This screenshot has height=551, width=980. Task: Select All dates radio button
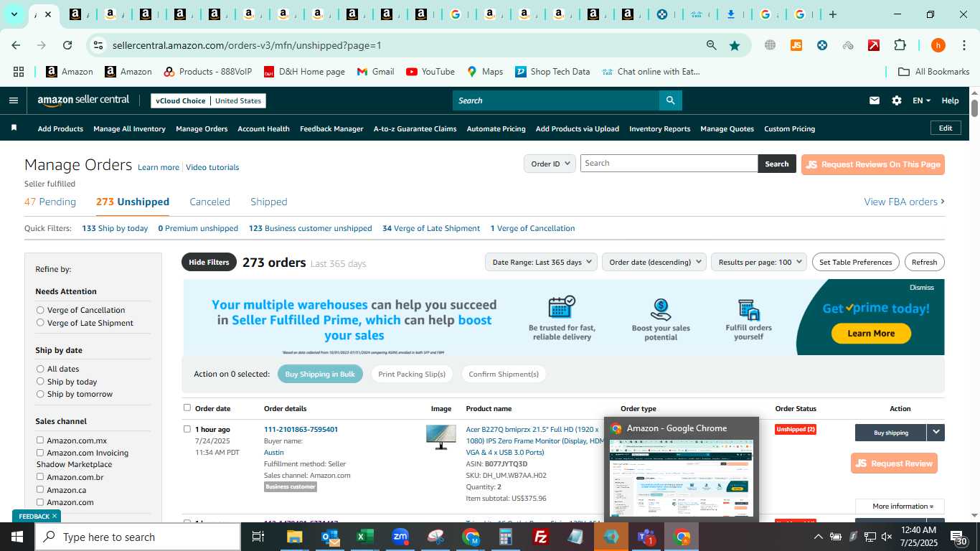[x=40, y=369]
